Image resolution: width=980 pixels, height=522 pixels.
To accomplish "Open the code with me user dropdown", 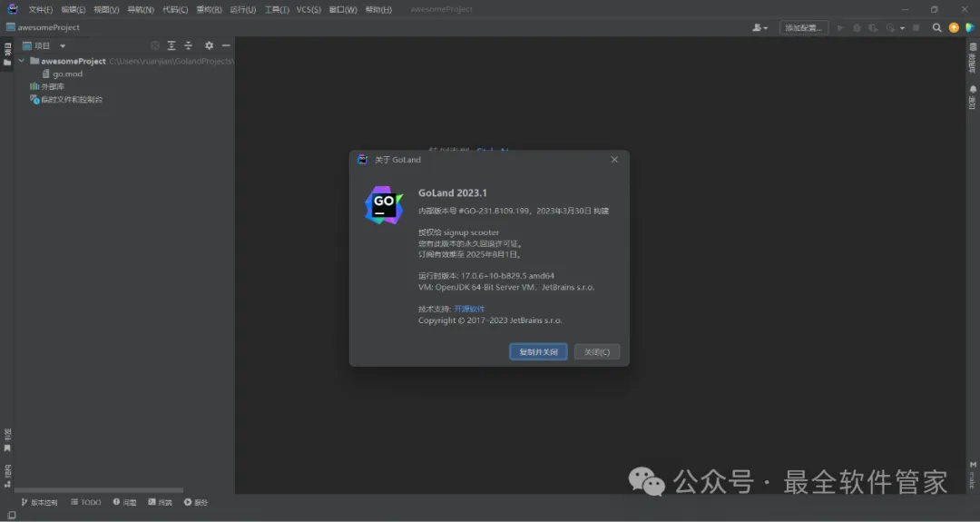I will point(760,27).
